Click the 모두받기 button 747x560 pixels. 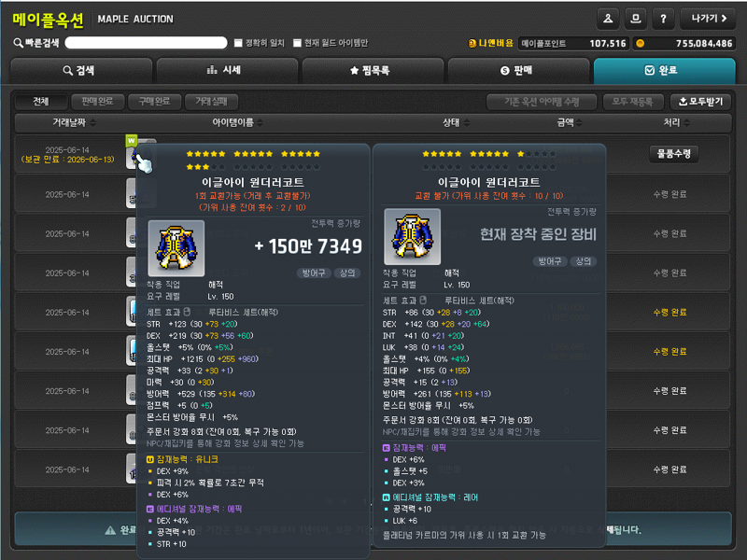click(701, 102)
